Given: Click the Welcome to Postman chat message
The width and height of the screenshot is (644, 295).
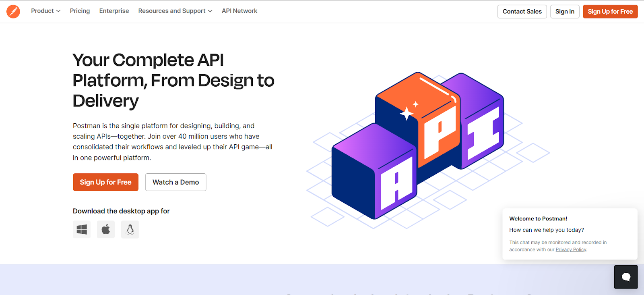Looking at the screenshot, I should [538, 219].
